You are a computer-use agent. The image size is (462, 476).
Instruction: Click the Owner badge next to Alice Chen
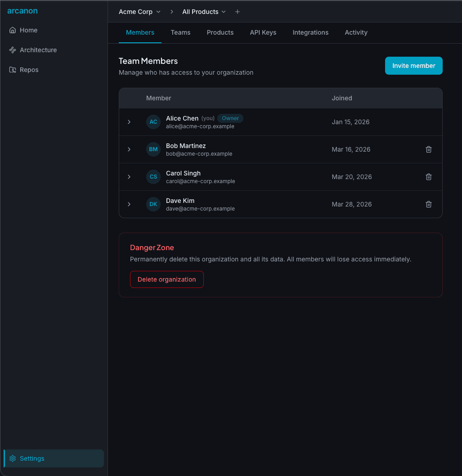click(230, 118)
